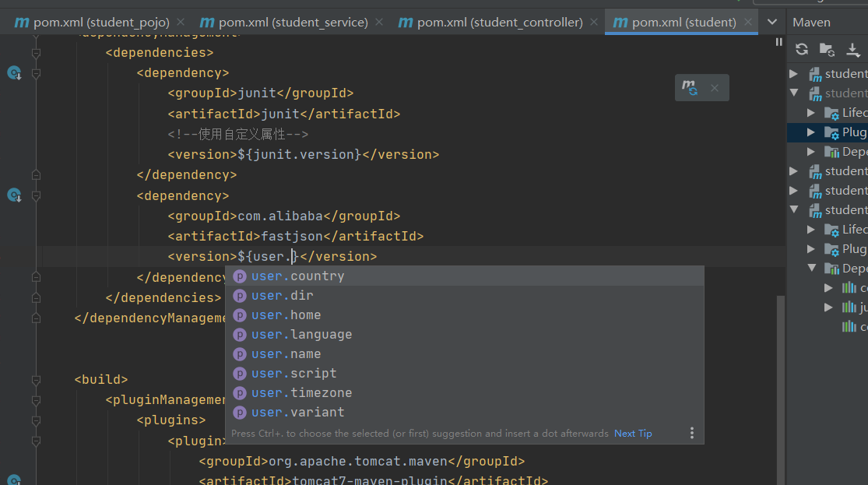
Task: Click the org.apache.tomcat.maven groupId text
Action: 357,461
